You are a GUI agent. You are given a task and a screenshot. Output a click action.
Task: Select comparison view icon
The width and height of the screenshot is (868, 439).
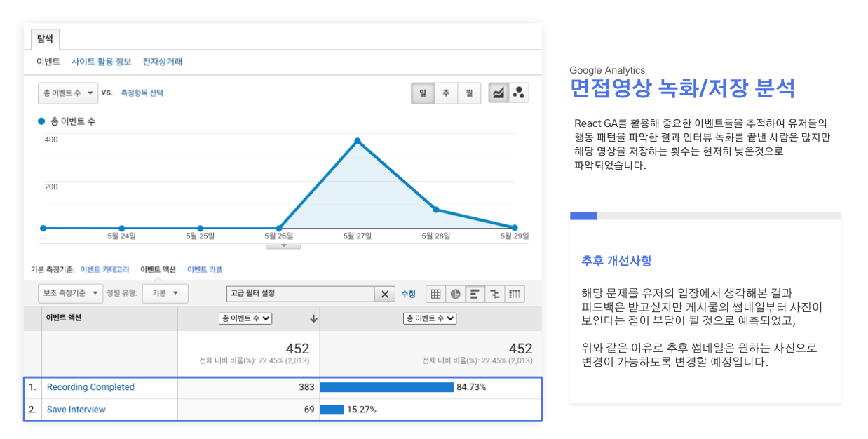494,294
